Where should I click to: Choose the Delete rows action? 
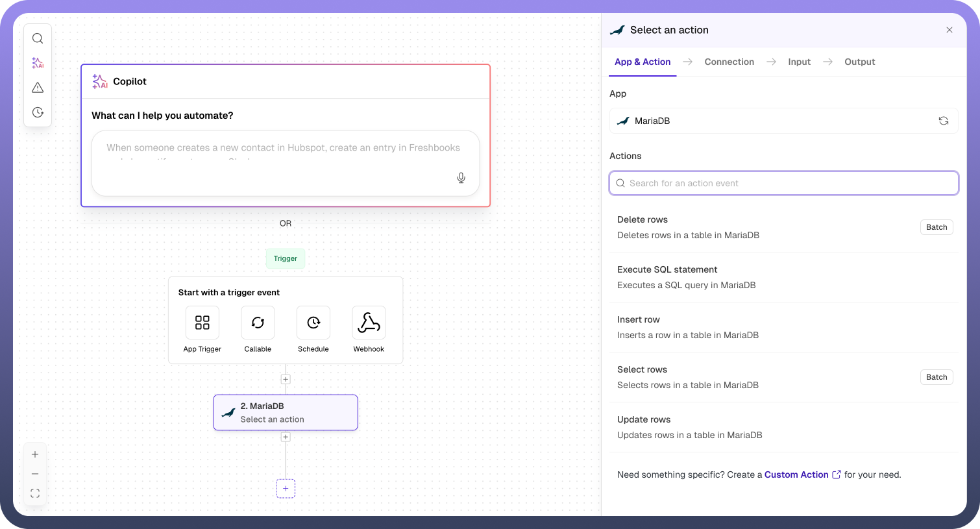(784, 227)
